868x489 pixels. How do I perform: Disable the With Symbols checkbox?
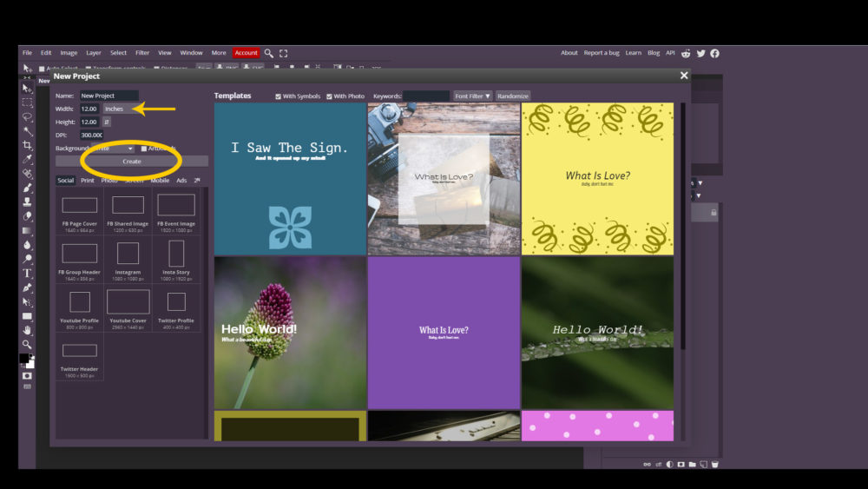point(279,96)
